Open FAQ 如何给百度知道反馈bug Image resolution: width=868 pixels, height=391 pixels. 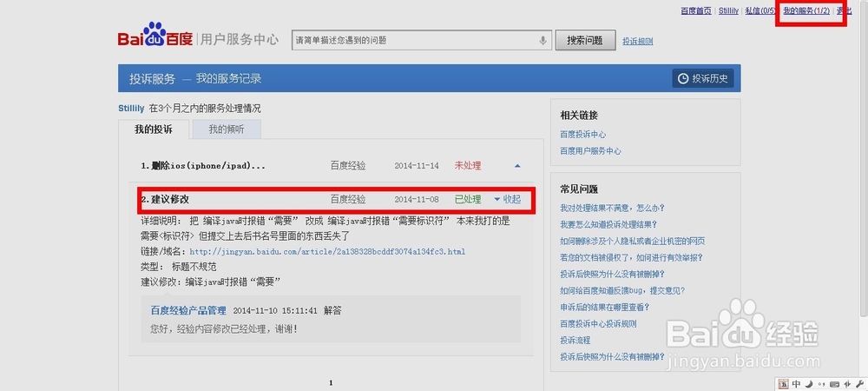(622, 290)
